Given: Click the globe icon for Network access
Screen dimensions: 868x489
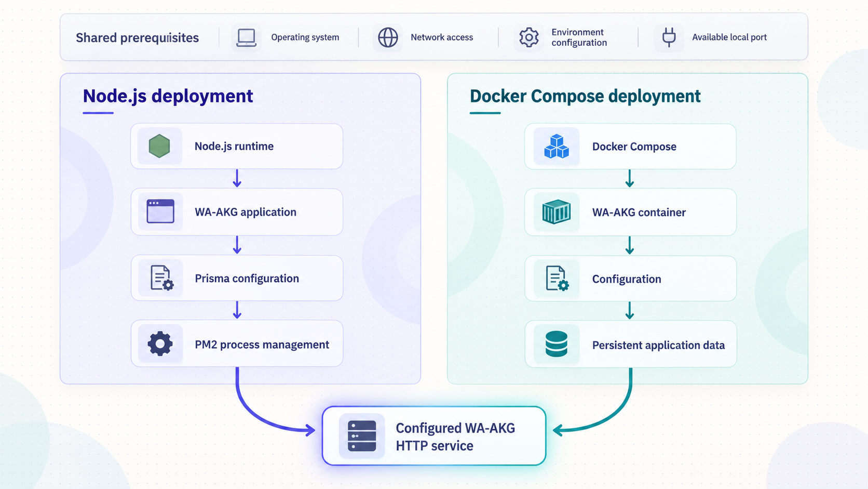Looking at the screenshot, I should click(x=388, y=37).
